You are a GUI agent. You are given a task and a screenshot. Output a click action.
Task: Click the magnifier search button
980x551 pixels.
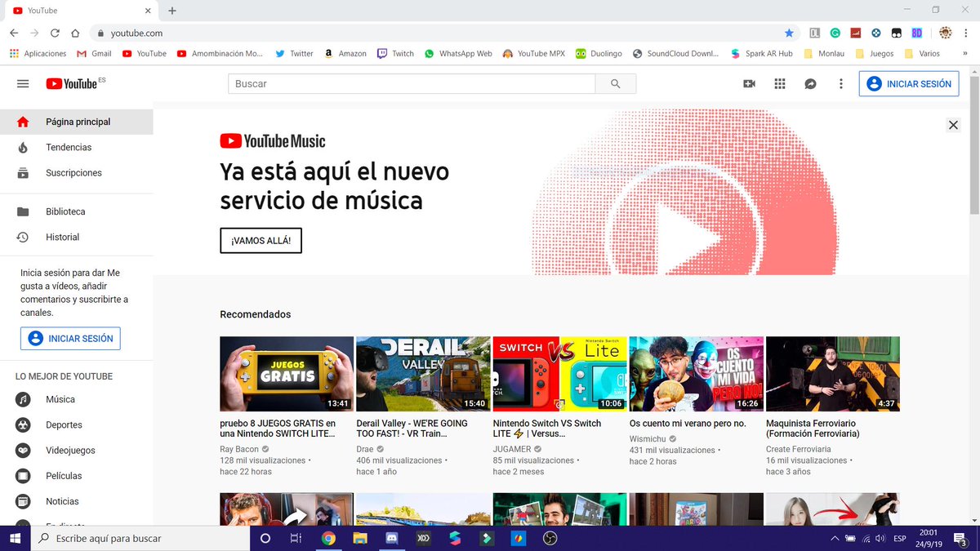click(616, 83)
